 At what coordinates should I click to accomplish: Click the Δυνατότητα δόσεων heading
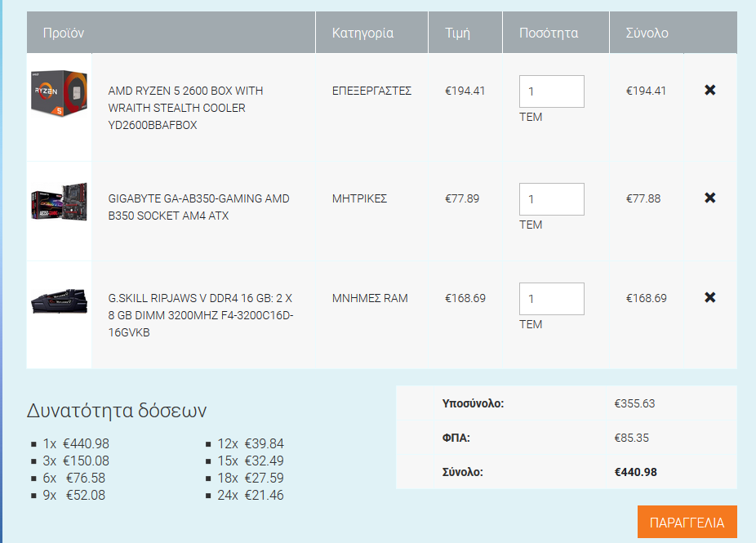[x=117, y=411]
